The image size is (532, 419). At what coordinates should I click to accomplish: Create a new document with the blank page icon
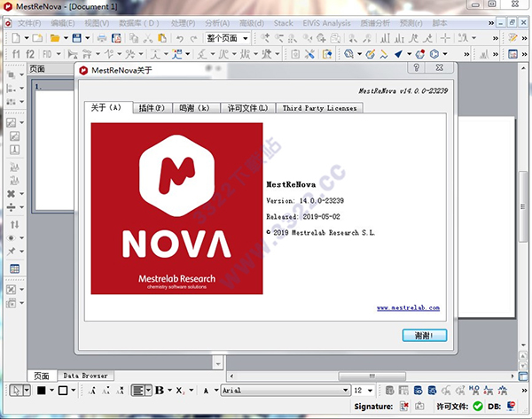pyautogui.click(x=16, y=38)
